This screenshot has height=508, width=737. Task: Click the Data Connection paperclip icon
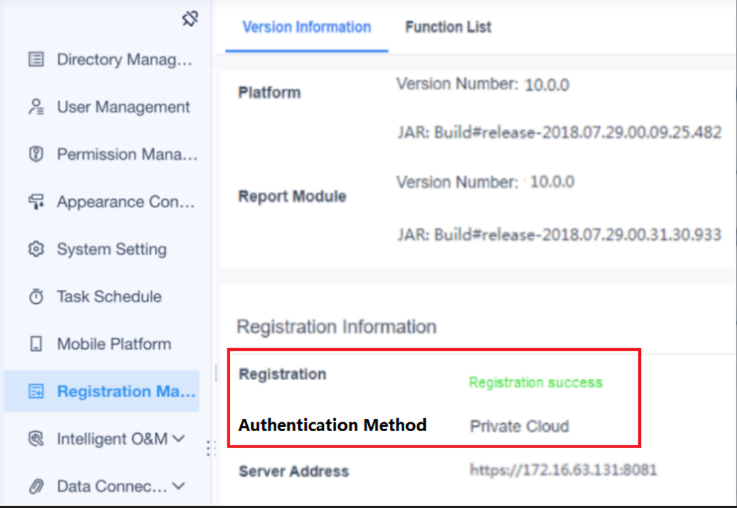tap(36, 487)
